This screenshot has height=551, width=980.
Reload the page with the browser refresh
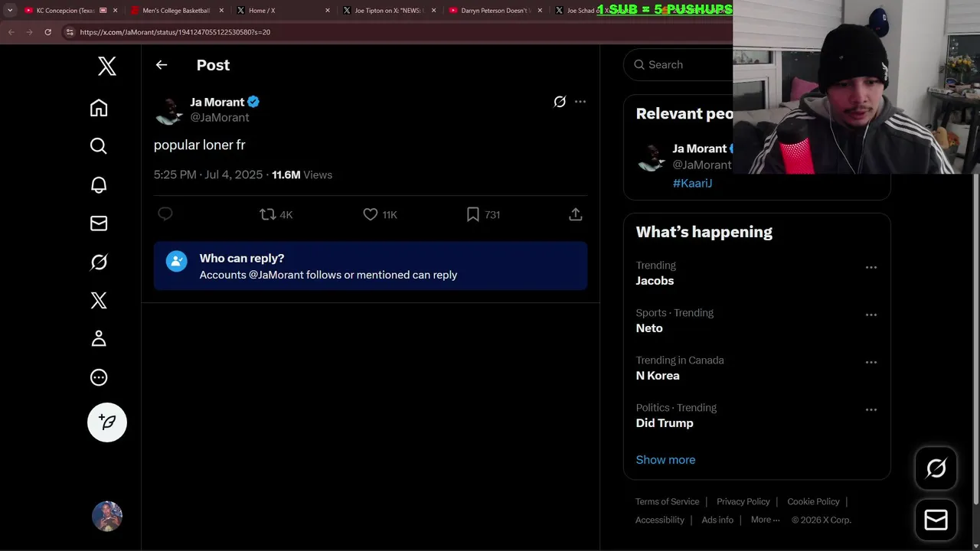point(47,32)
